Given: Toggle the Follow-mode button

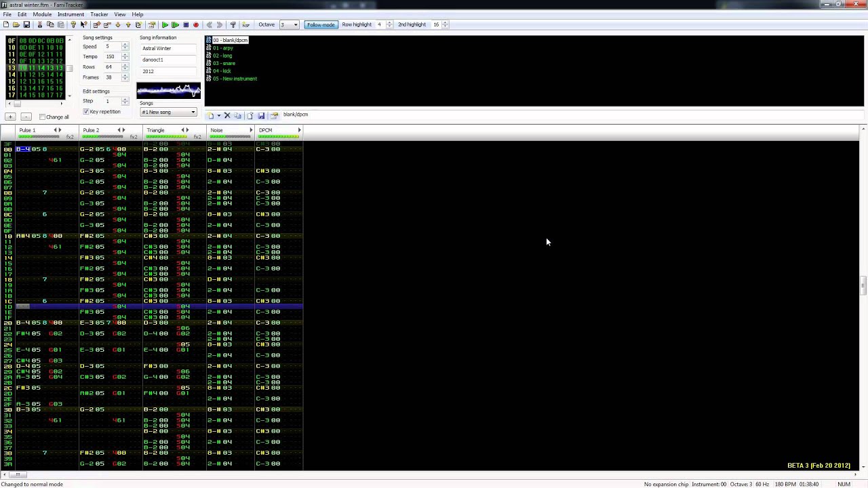Looking at the screenshot, I should point(321,24).
